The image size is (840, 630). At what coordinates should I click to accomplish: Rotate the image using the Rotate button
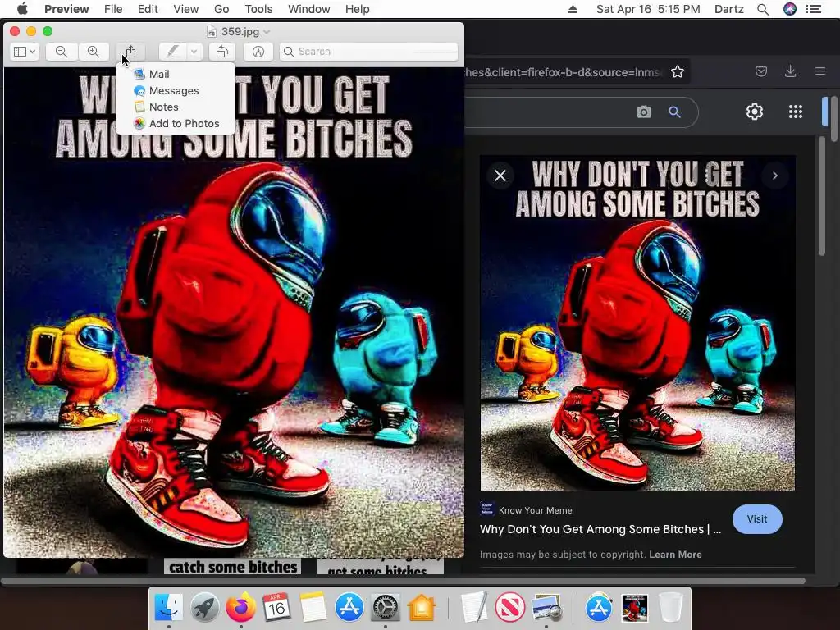click(221, 52)
